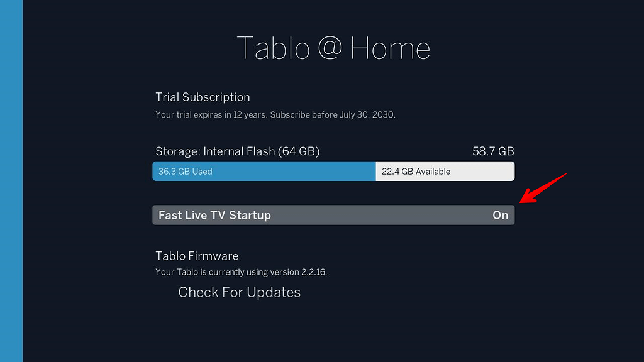
Task: Click the Tablo @ Home title
Action: point(333,48)
